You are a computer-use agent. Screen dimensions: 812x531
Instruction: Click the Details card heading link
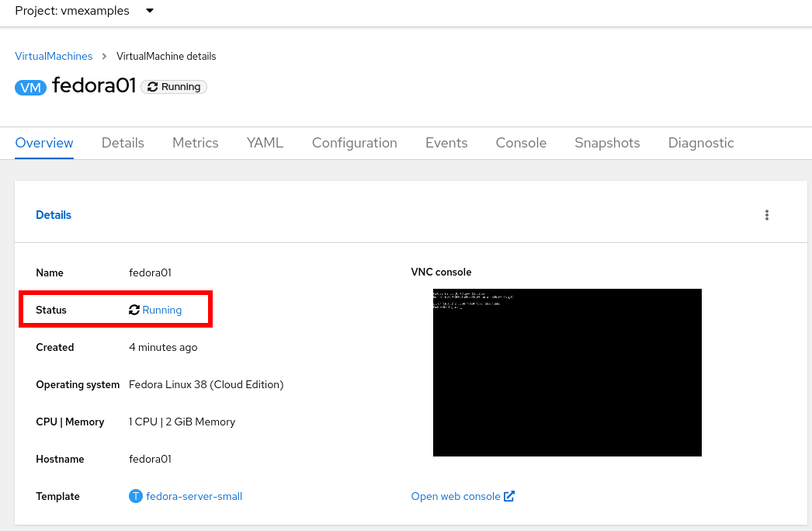(x=53, y=215)
